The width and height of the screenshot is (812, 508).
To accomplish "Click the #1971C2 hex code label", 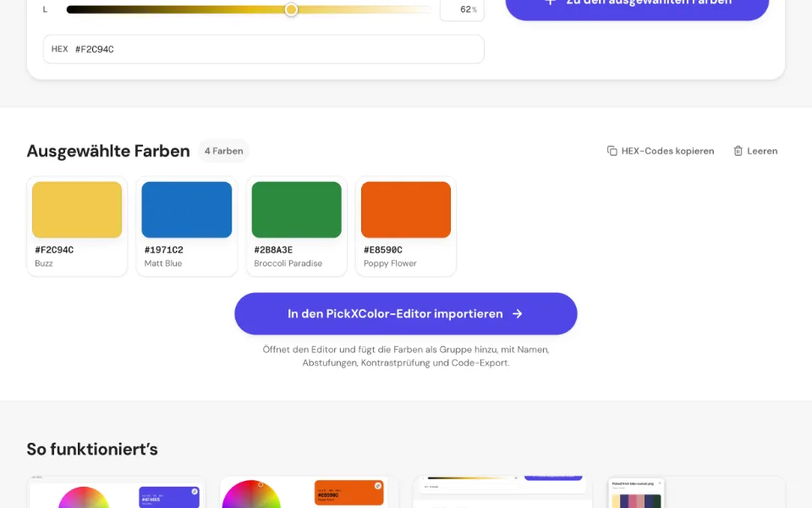I will pos(163,250).
